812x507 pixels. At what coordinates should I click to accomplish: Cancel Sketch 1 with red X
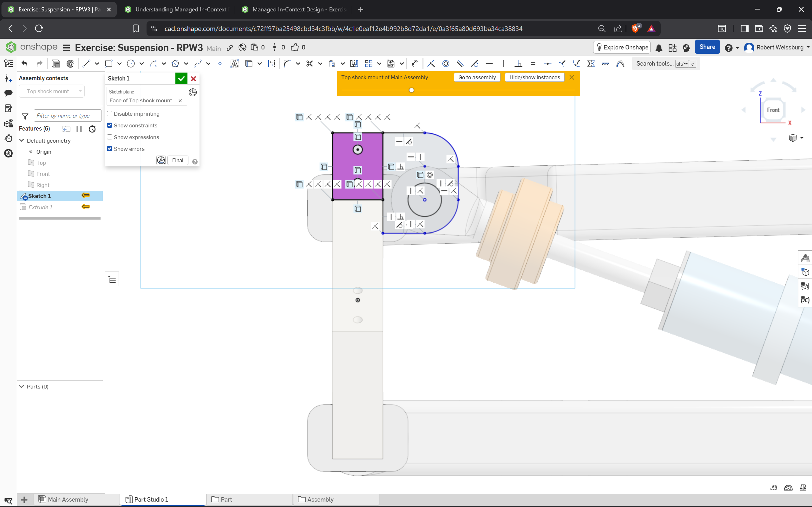pyautogui.click(x=193, y=79)
